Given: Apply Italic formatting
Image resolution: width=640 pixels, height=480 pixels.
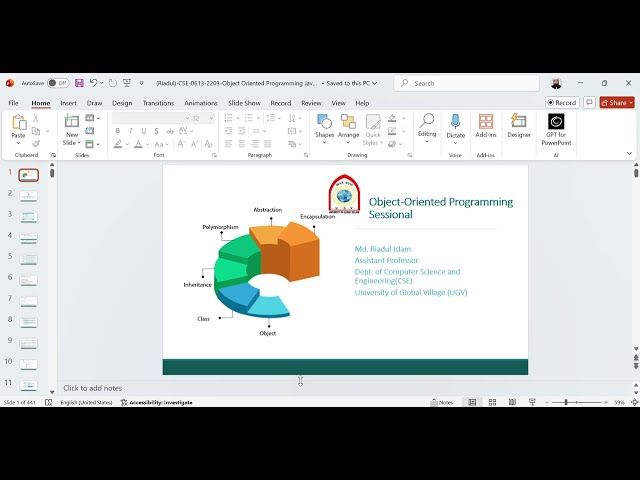Looking at the screenshot, I should click(x=131, y=131).
